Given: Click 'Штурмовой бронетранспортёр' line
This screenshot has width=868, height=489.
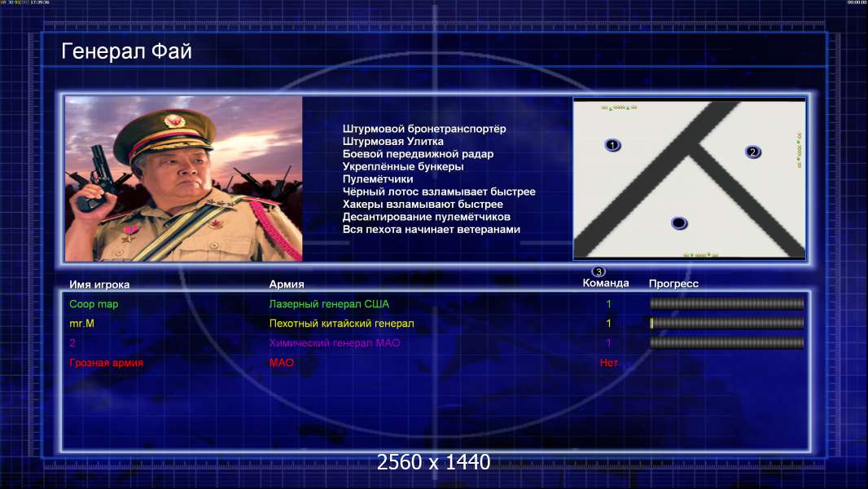Looking at the screenshot, I should (x=424, y=129).
